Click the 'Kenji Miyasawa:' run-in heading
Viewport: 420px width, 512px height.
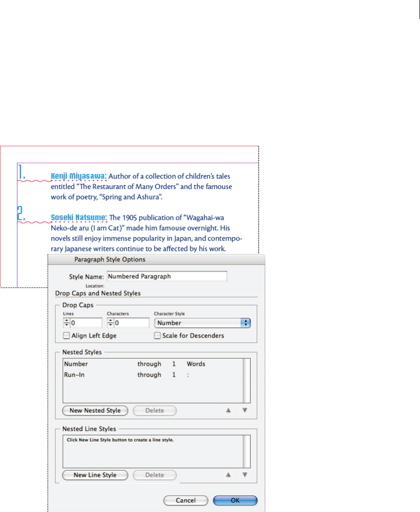tap(79, 176)
